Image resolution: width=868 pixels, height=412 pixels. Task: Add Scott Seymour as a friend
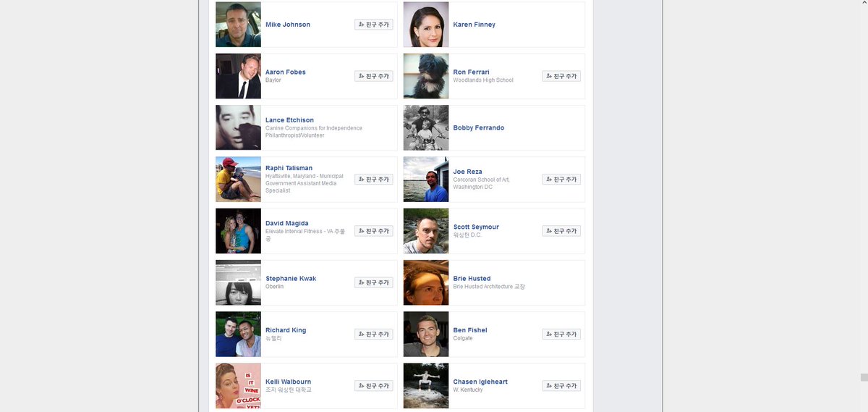(561, 231)
